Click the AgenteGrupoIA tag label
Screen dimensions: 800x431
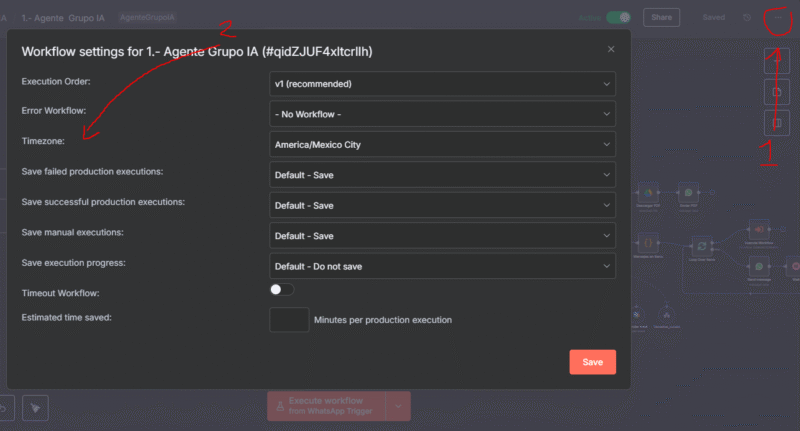(146, 18)
